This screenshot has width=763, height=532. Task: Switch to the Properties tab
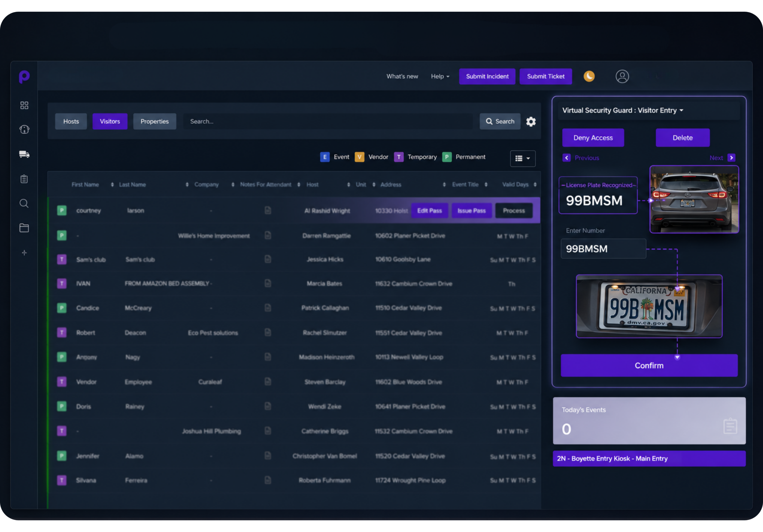click(x=154, y=121)
